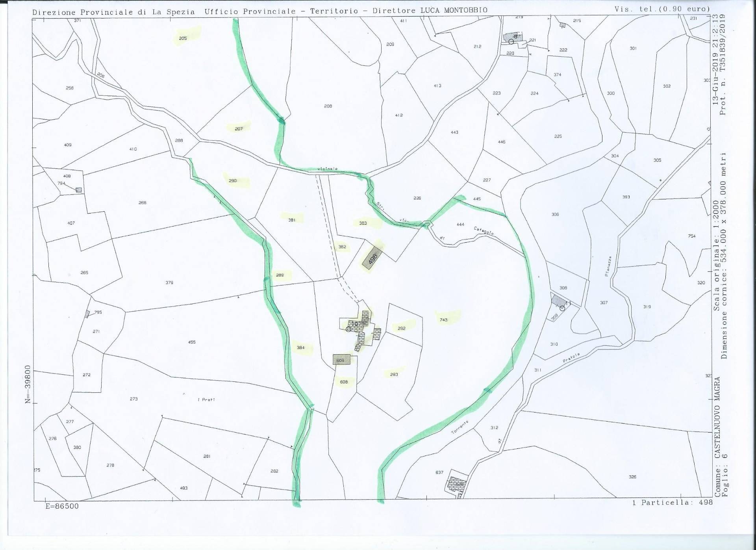Screen dimensions: 756x550
Task: Click yellow-highlighted parcel number 205
Action: [183, 38]
